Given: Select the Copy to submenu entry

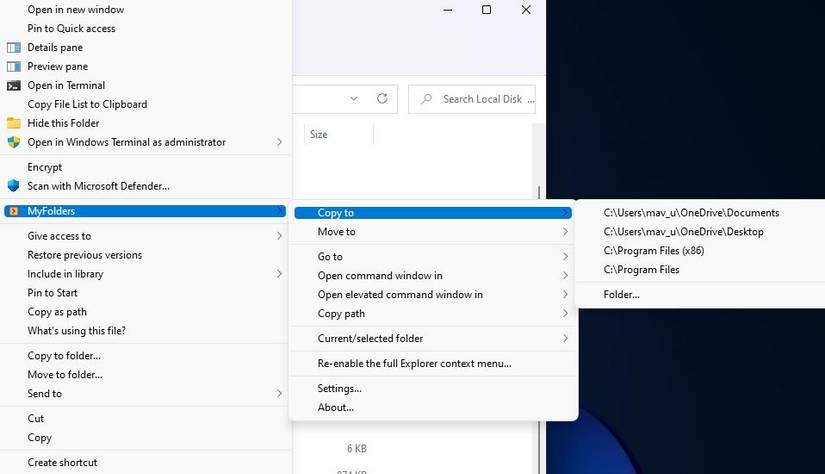Looking at the screenshot, I should pos(433,213).
